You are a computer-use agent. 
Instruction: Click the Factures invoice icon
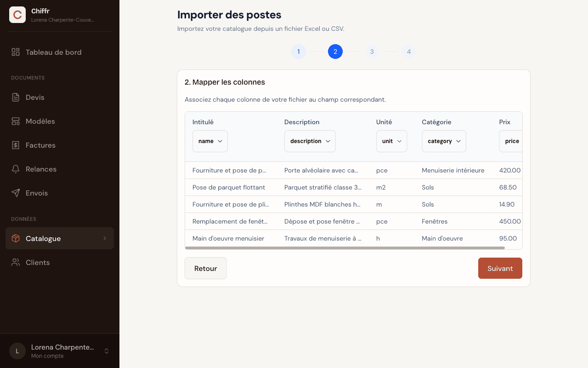(x=16, y=145)
